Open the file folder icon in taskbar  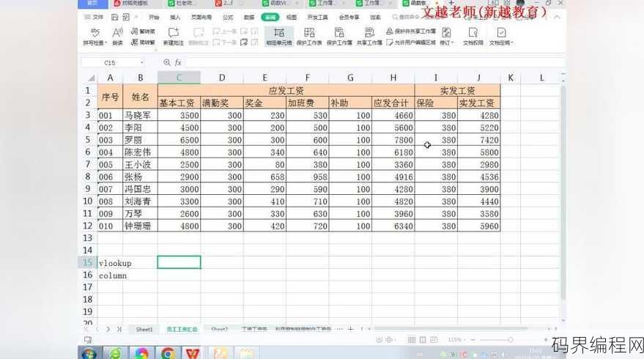pos(246,353)
